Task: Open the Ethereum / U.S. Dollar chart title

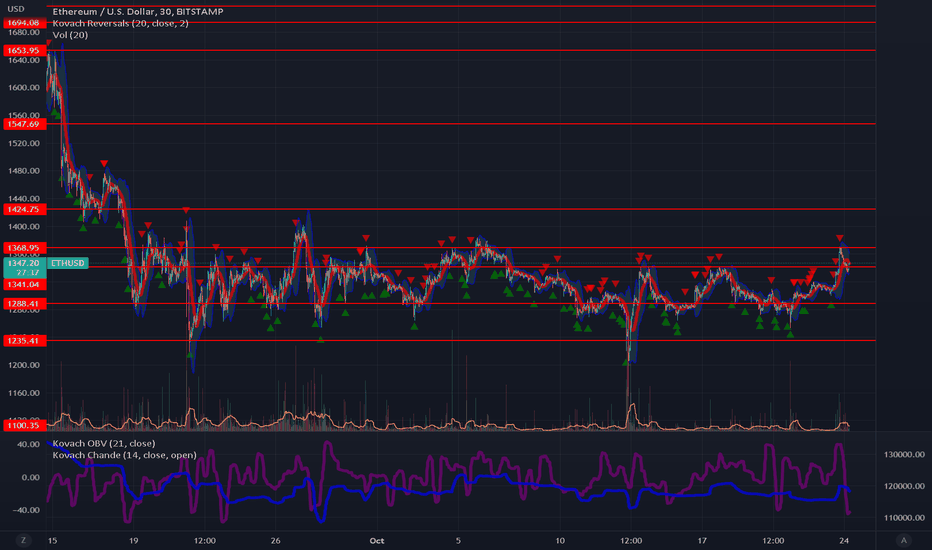Action: click(x=138, y=11)
